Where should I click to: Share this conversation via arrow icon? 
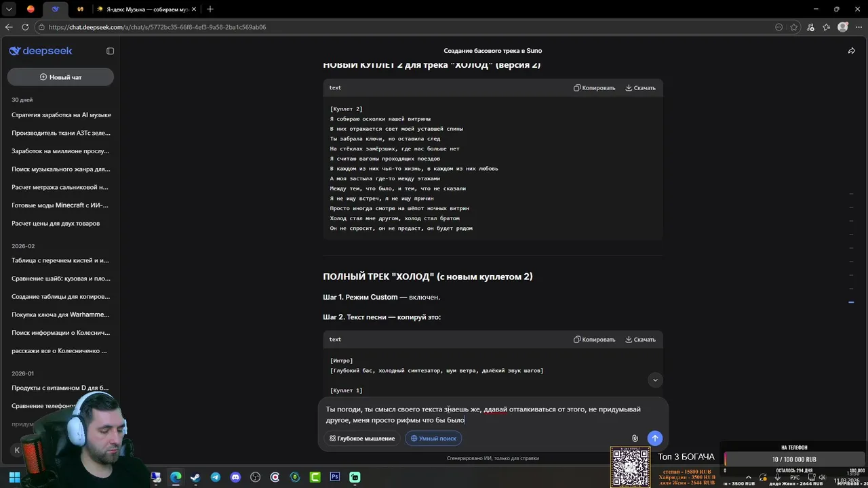[852, 51]
